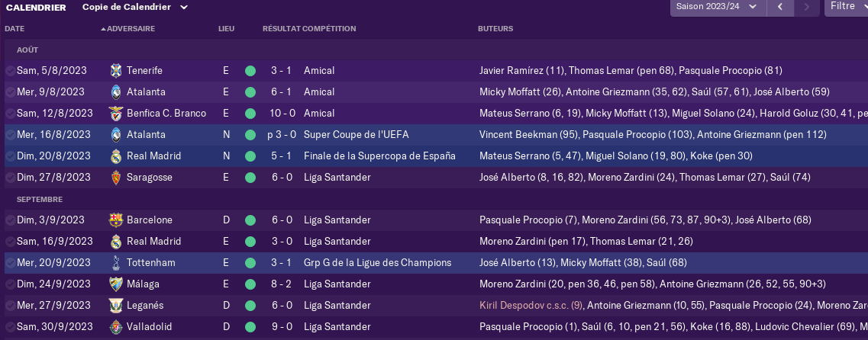Sort by the Compétition column header
The image size is (868, 340).
329,29
